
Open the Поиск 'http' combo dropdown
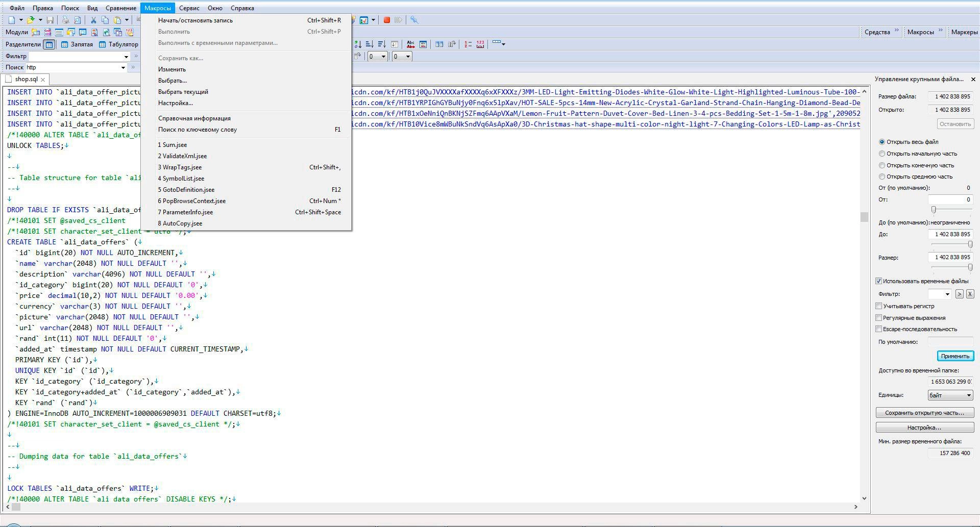pyautogui.click(x=123, y=67)
